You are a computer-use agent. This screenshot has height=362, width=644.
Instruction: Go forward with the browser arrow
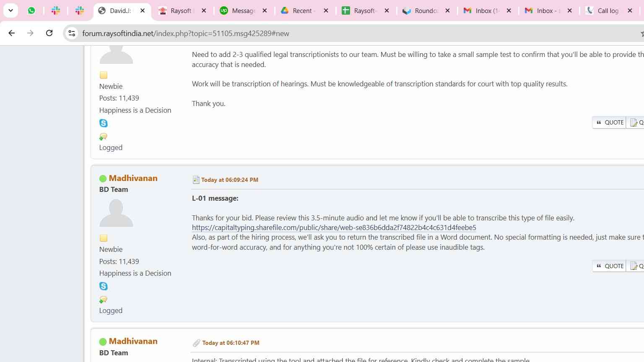(30, 33)
